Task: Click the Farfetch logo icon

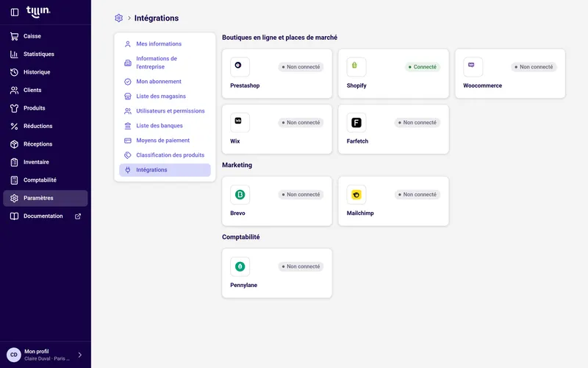Action: [x=356, y=122]
